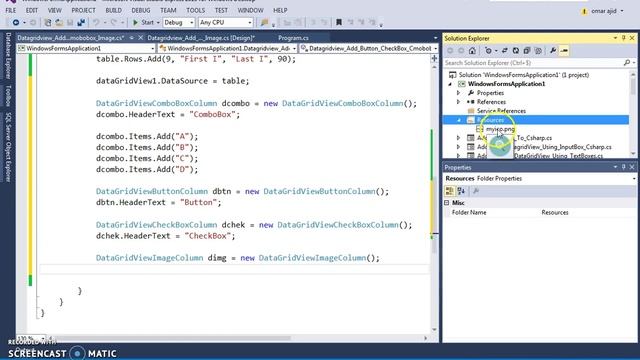Select the Solution 'WindowsFormsApplication1' node
Image resolution: width=640 pixels, height=360 pixels.
[x=524, y=75]
